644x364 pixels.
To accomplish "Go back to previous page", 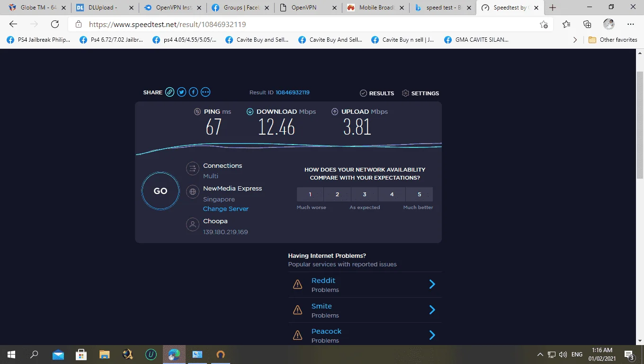I will [13, 24].
